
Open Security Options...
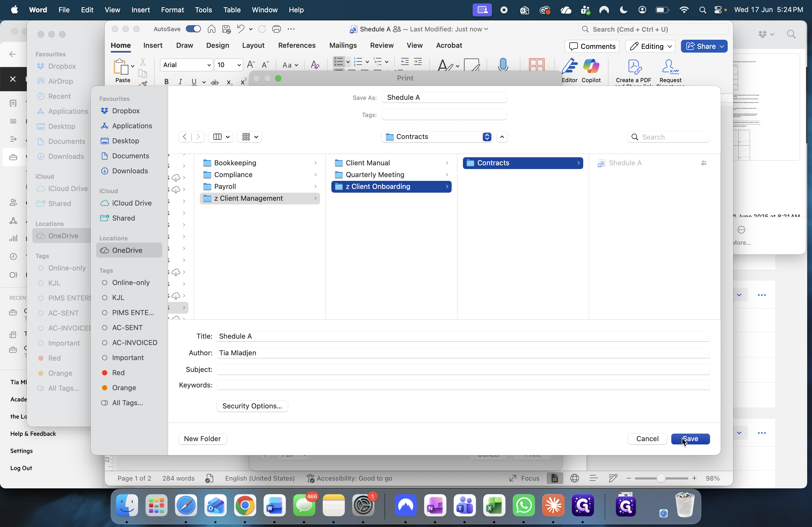pyautogui.click(x=252, y=406)
